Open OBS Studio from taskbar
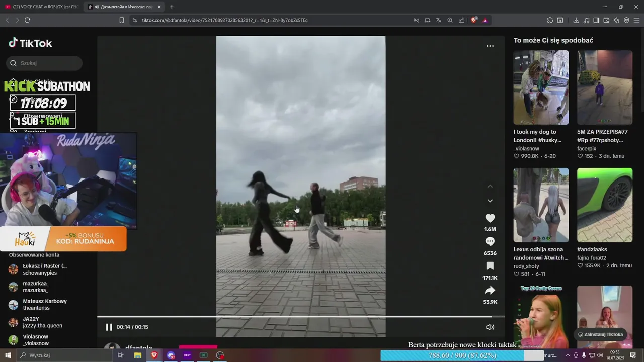 220,355
